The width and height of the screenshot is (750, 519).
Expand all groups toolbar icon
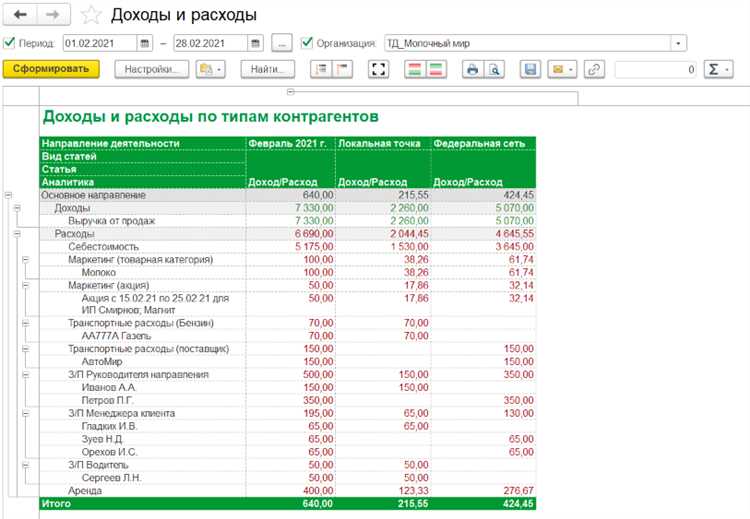pos(321,69)
